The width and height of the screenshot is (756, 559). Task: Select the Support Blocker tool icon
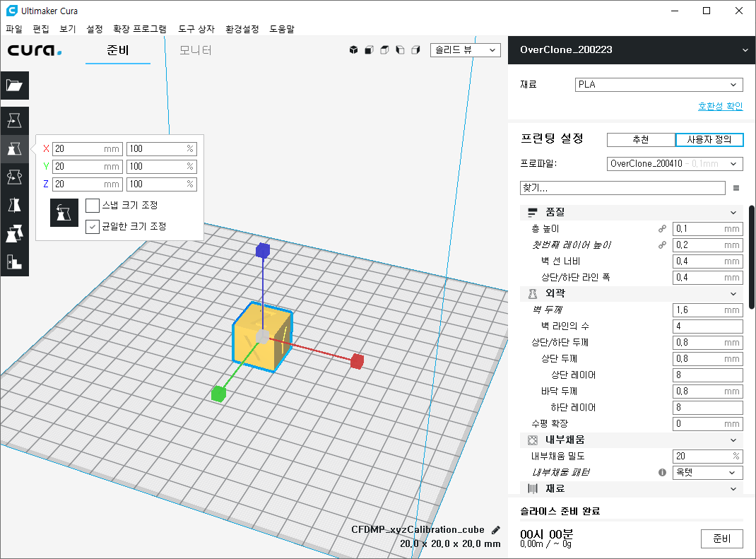click(14, 262)
